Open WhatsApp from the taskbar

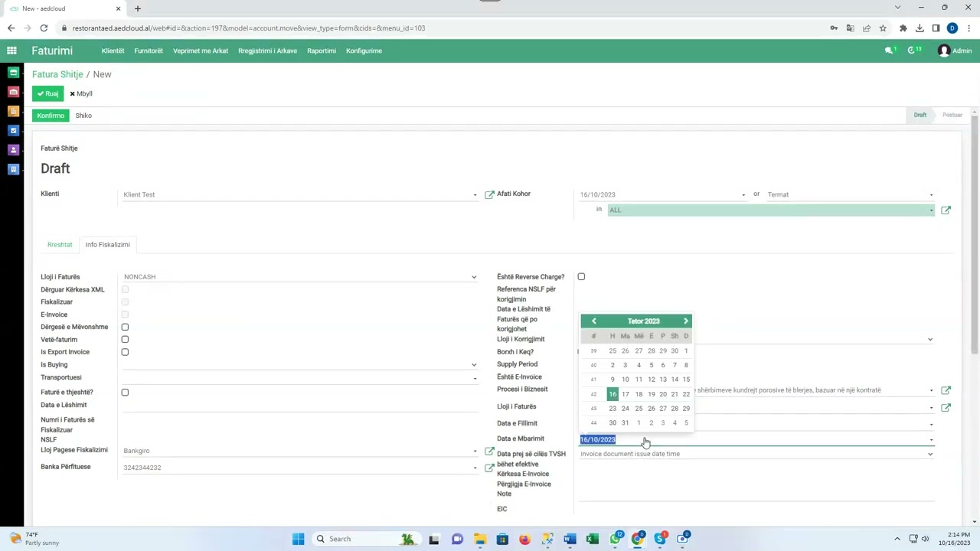615,539
